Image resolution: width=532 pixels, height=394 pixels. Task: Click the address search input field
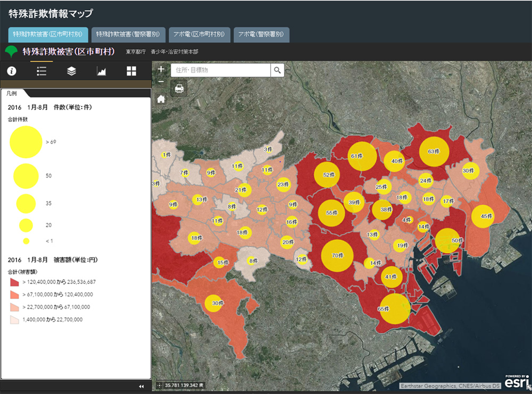(220, 70)
